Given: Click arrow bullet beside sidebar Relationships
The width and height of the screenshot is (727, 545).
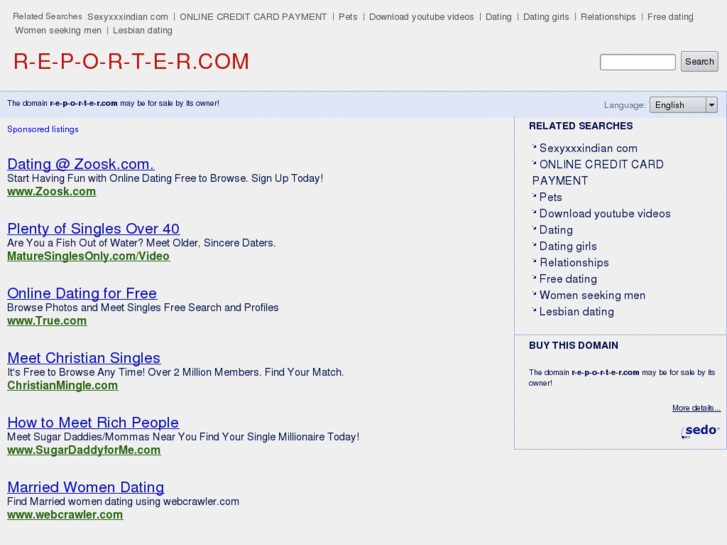Looking at the screenshot, I should 534,261.
